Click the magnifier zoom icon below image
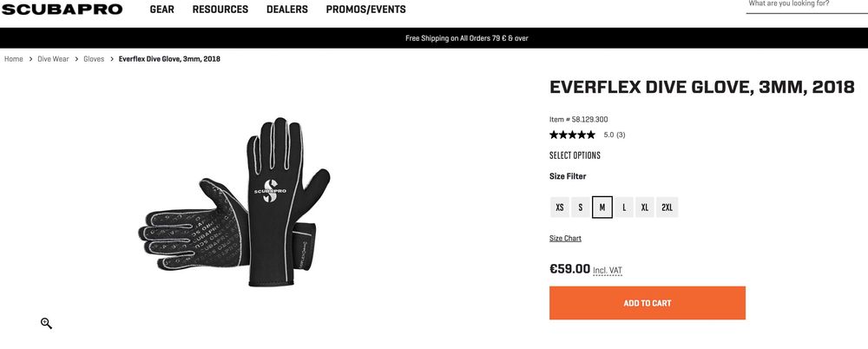 coord(47,324)
